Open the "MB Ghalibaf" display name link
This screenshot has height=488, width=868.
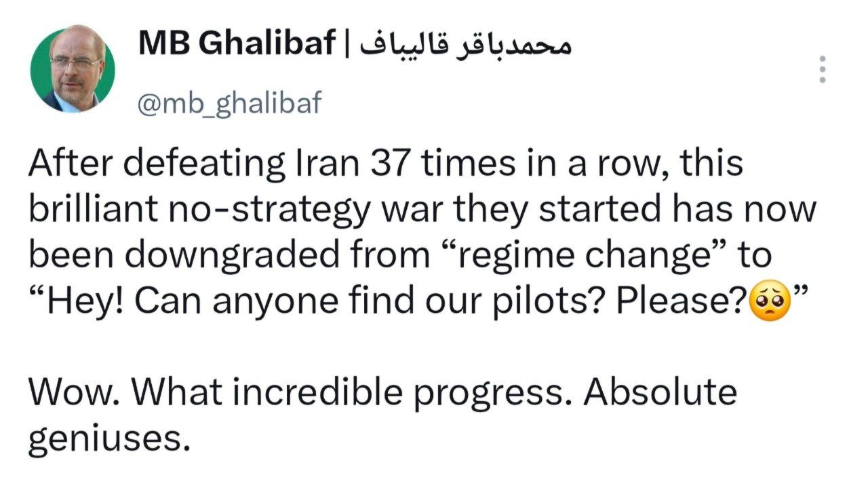pos(237,44)
